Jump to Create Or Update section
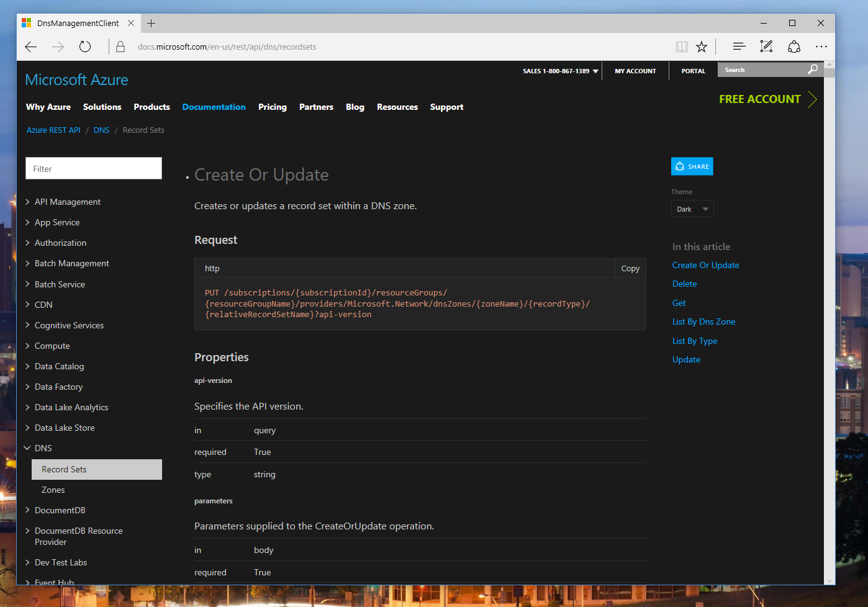 click(706, 265)
